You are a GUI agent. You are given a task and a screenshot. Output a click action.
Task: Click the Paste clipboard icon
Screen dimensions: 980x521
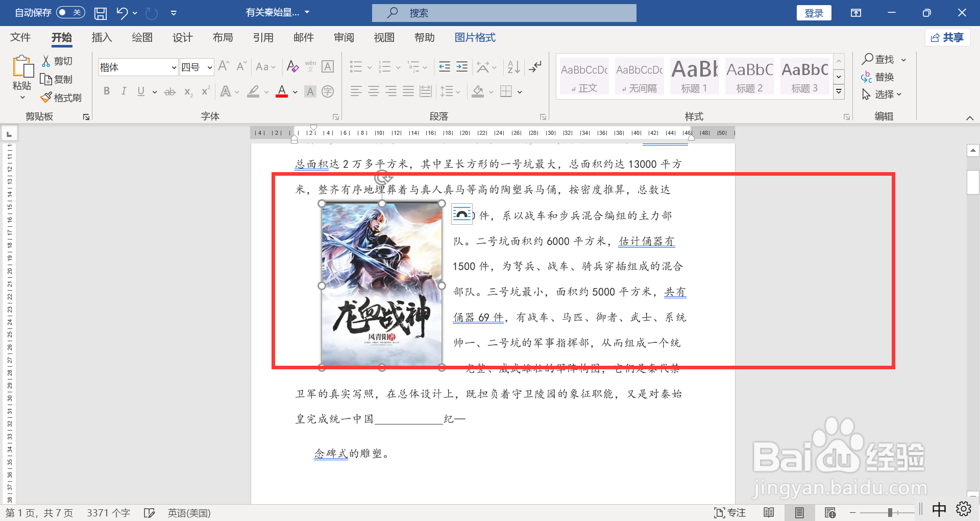tap(22, 67)
